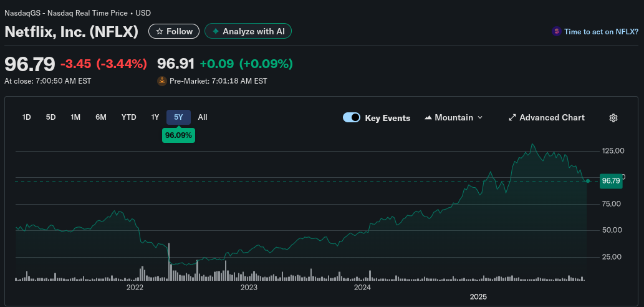Viewport: 644px width, 307px height.
Task: Click the +0.09 (+0.09%) pre-market change
Action: (246, 64)
